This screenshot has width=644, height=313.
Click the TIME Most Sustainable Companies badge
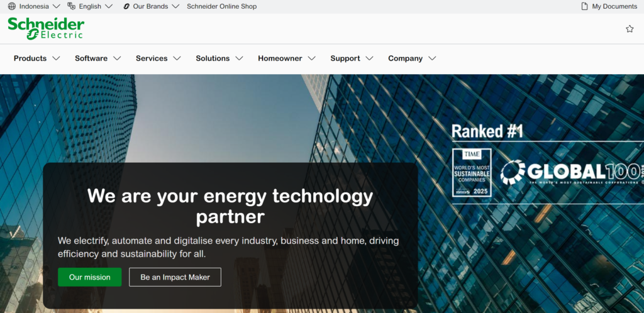pos(472,173)
